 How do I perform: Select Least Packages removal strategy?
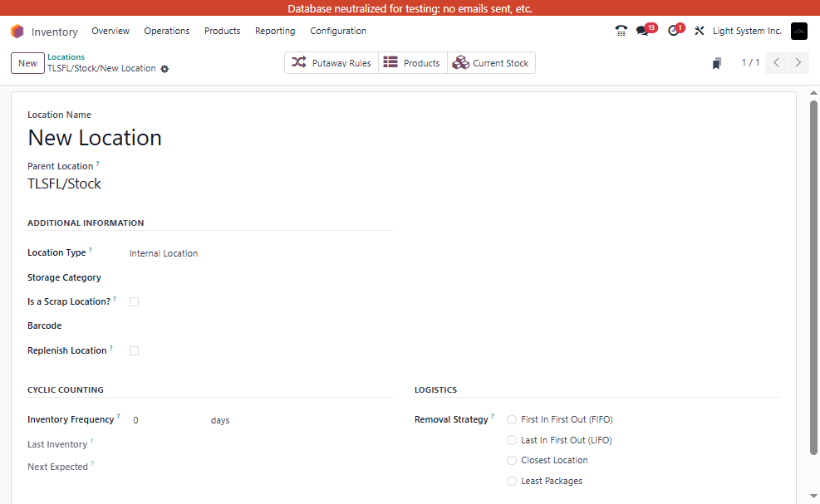(512, 481)
